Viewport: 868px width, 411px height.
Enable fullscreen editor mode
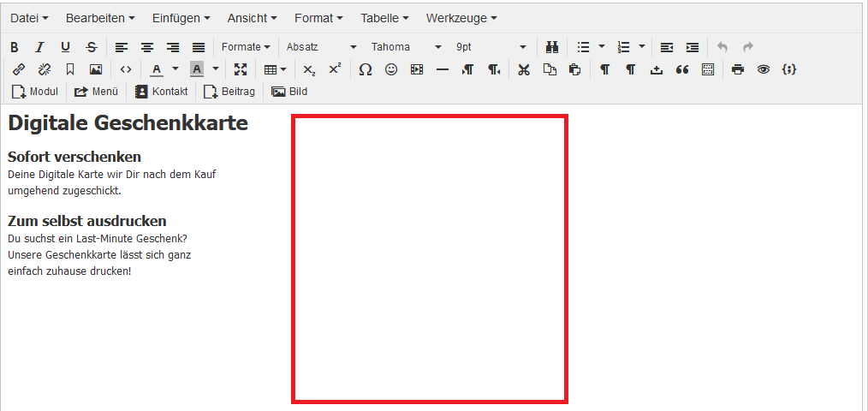coord(240,69)
